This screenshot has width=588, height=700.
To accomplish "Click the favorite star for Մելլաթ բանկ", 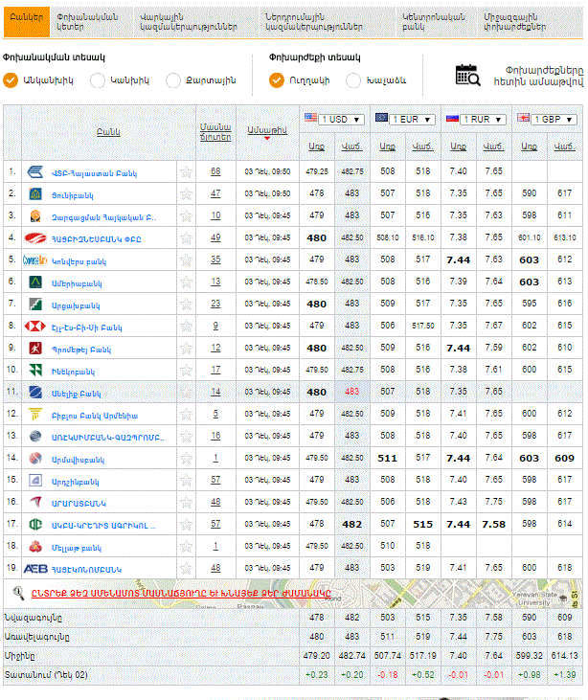I will tap(186, 547).
